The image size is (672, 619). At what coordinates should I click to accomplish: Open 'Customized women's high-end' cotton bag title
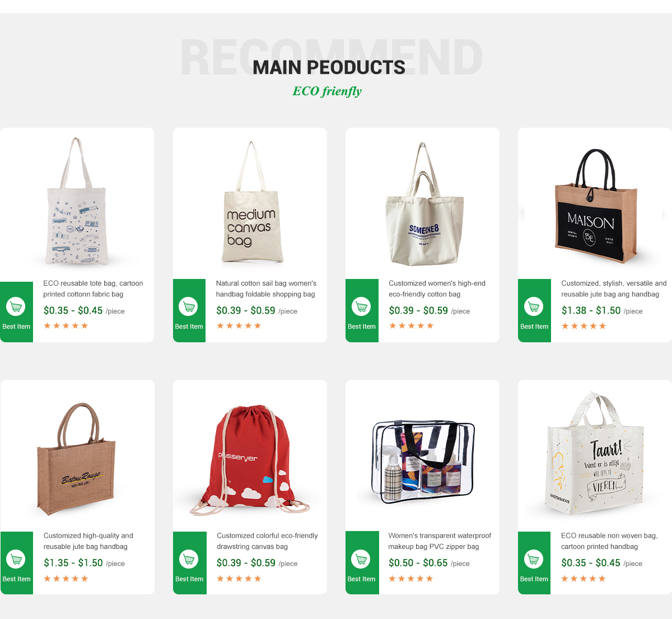coord(437,288)
